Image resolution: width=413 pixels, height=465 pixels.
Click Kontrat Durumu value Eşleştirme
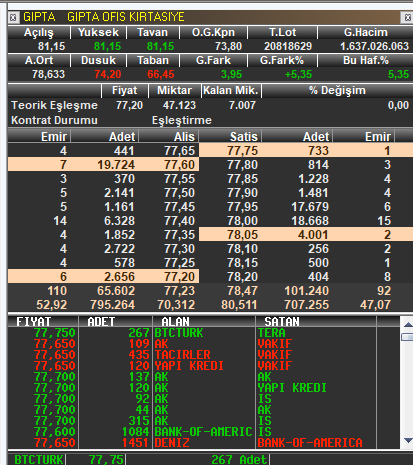[x=182, y=120]
